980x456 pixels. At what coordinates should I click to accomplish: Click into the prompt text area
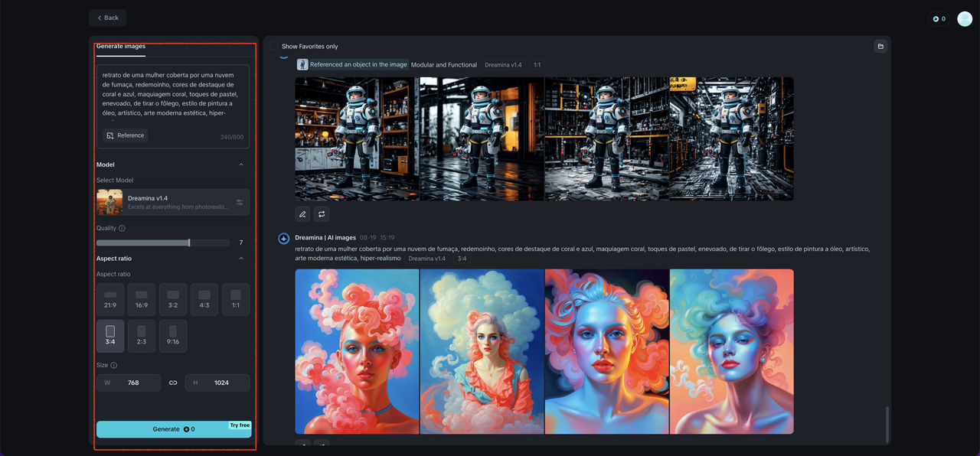[x=173, y=94]
